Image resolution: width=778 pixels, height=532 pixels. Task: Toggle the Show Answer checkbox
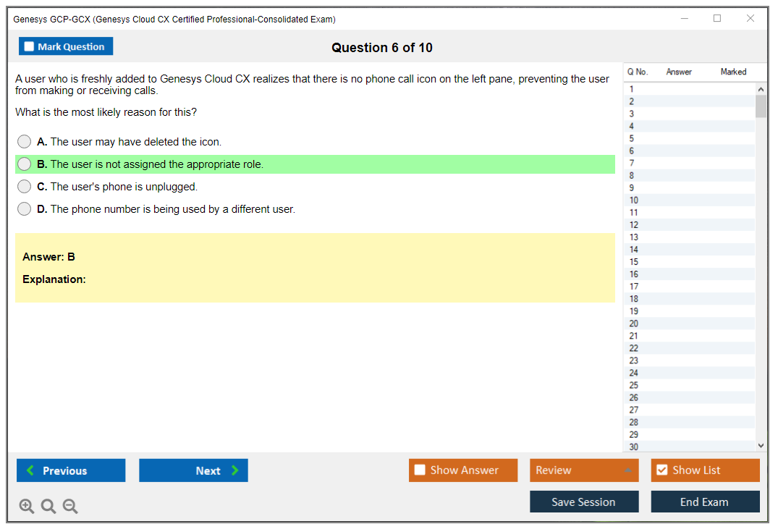pos(420,470)
